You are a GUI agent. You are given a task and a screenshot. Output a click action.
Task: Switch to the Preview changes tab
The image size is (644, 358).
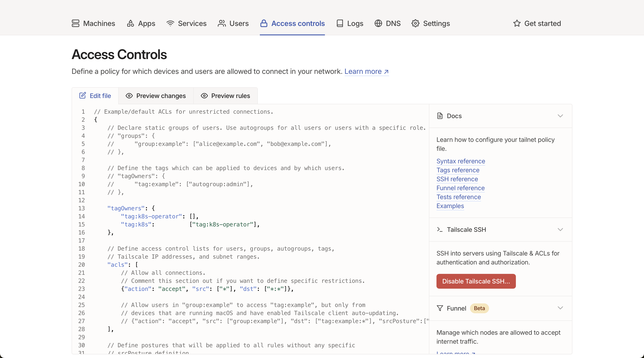156,96
